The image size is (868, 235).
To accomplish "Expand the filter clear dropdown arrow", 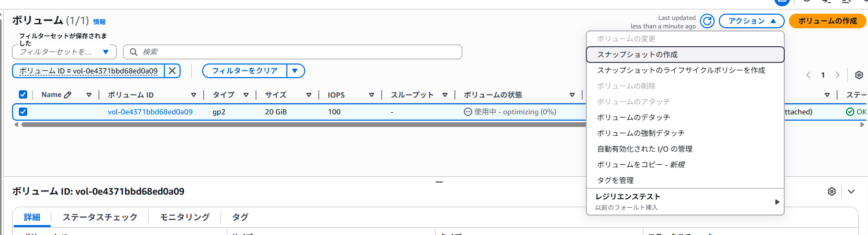I will (x=295, y=71).
